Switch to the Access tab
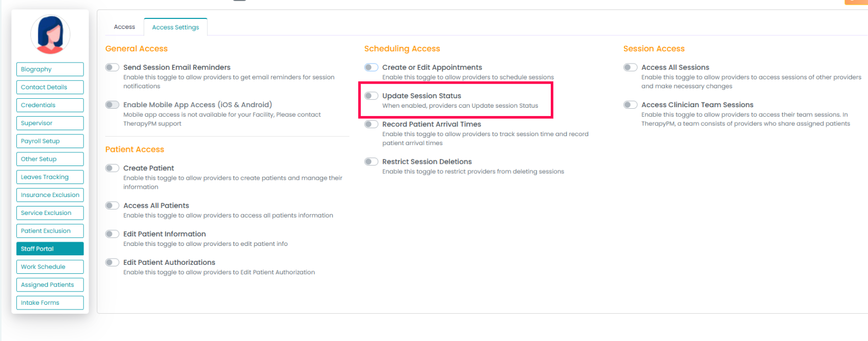Screen dimensions: 868x341 click(124, 27)
